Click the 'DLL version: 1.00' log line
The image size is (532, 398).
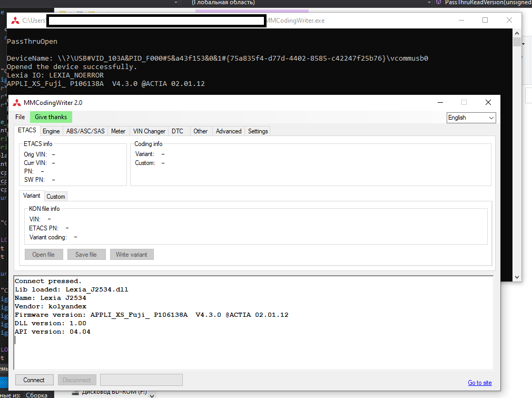[x=51, y=323]
